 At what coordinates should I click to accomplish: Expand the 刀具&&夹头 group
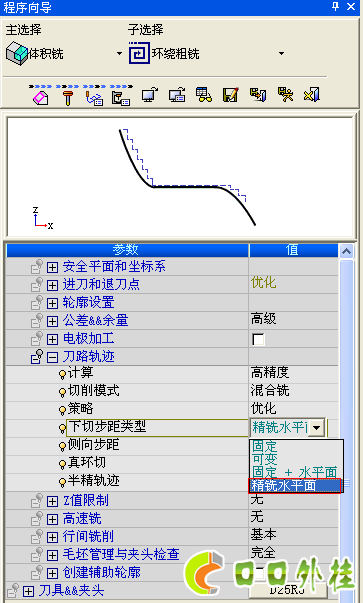(28, 591)
